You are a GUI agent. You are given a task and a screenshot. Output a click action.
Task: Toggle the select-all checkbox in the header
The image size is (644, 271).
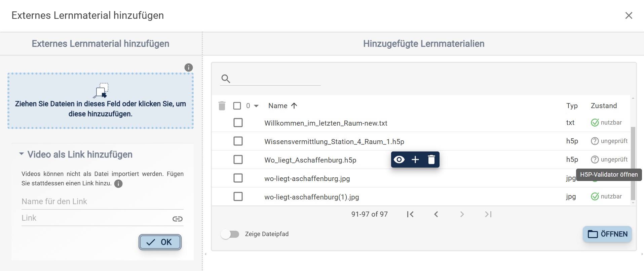237,106
